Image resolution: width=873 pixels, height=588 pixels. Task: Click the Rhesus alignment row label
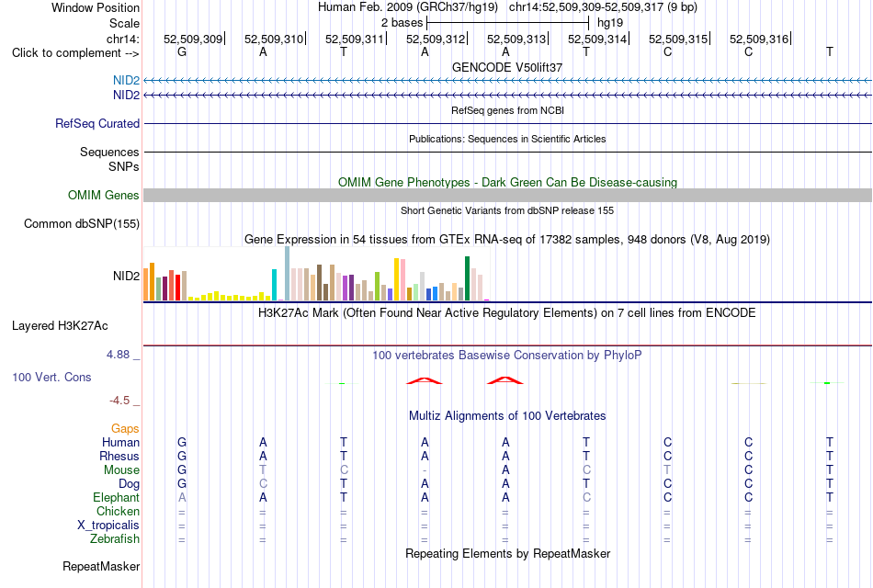(x=119, y=456)
